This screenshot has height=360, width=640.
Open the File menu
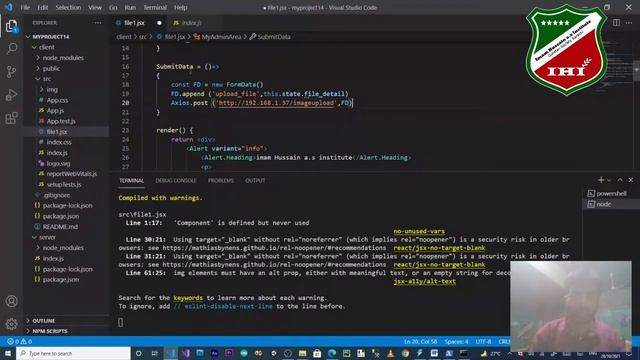tap(25, 7)
